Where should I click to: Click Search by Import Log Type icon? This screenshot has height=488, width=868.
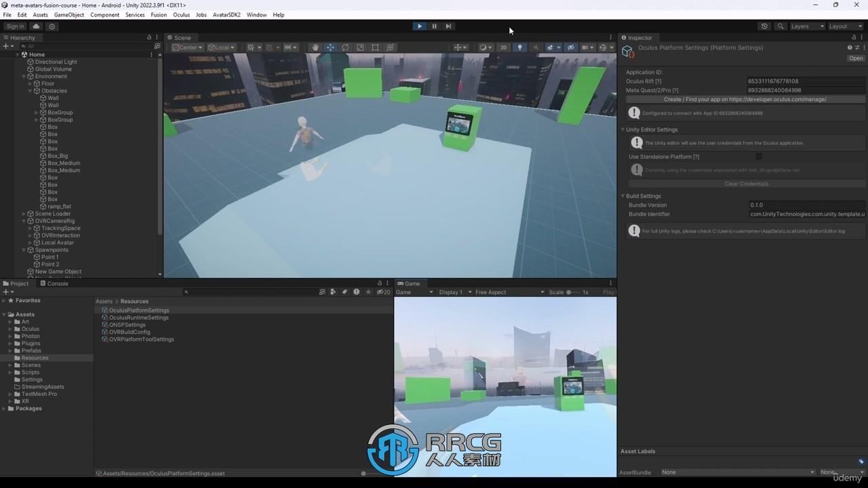pos(356,292)
